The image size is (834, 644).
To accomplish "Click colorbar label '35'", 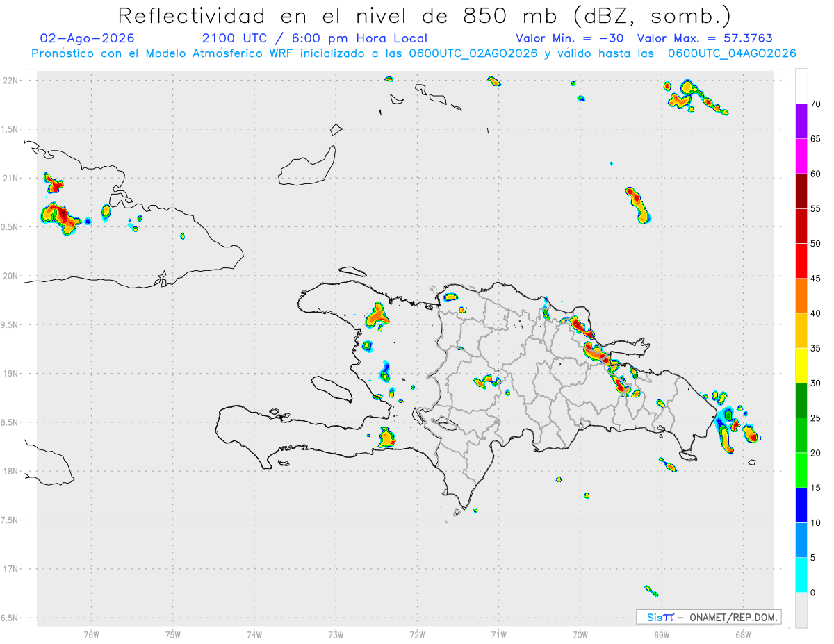I will (x=816, y=348).
